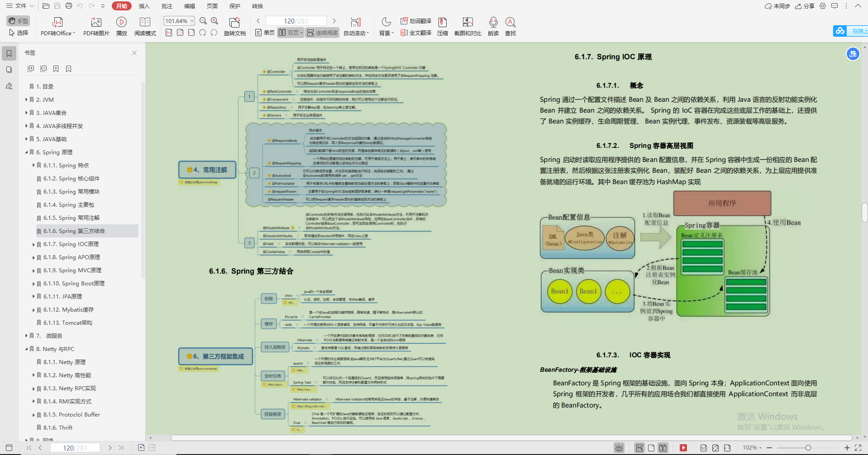Open the settings gear icon
868x455 pixels.
click(x=823, y=6)
